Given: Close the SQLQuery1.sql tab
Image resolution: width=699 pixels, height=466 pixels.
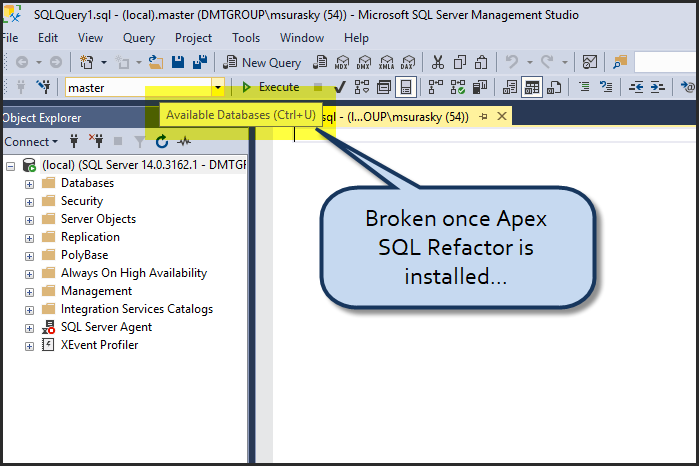Looking at the screenshot, I should pos(502,116).
